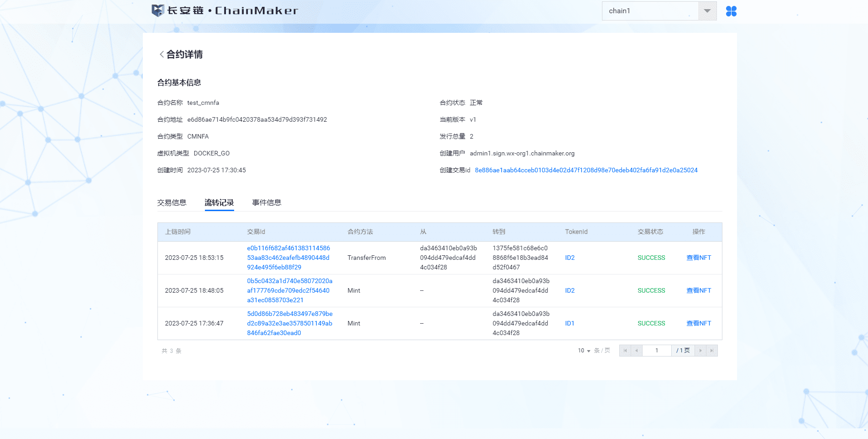Go to previous page arrow
868x439 pixels.
click(637, 351)
